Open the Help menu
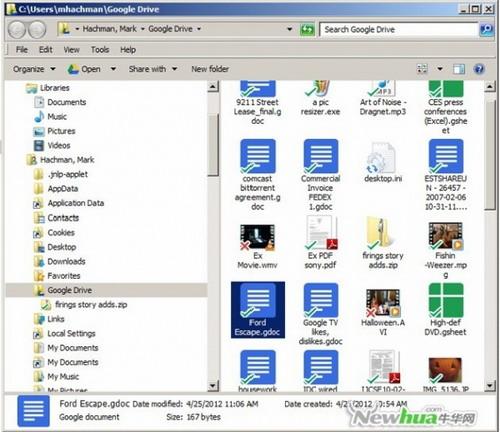The image size is (500, 432). (x=128, y=50)
